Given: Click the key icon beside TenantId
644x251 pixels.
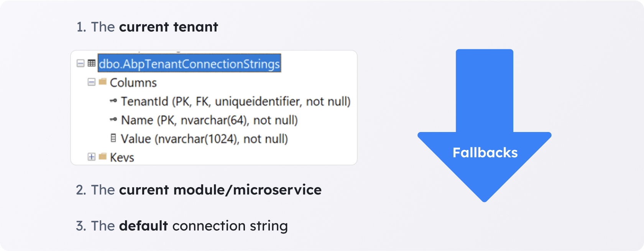Looking at the screenshot, I should tap(113, 101).
